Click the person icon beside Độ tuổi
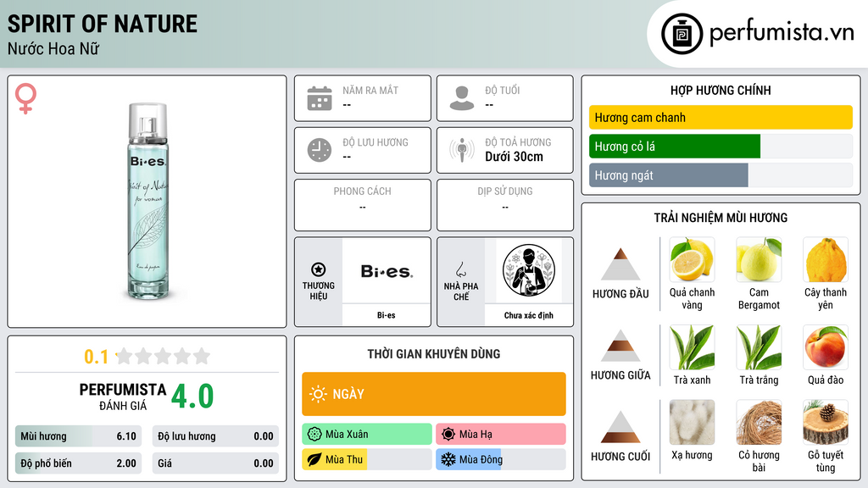Viewport: 868px width, 488px height. [x=462, y=98]
